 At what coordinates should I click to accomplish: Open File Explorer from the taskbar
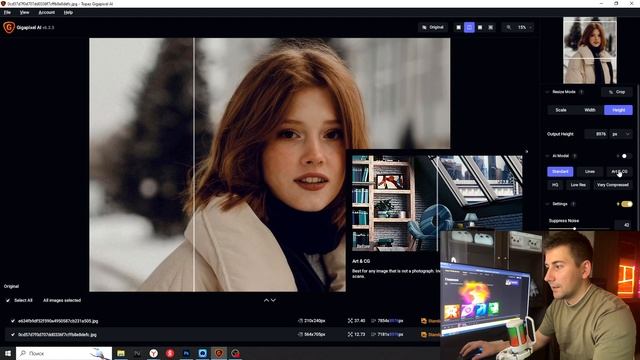[x=121, y=353]
